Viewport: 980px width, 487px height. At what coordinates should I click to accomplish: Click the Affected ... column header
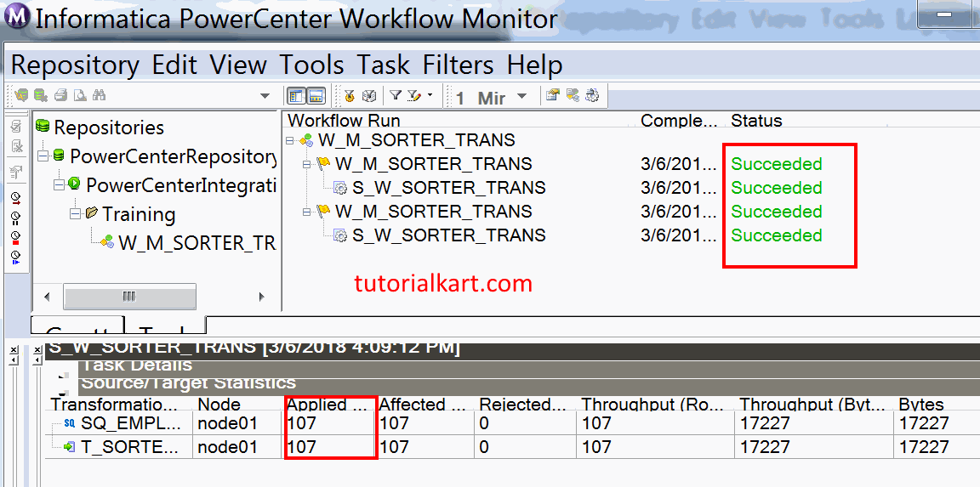click(423, 405)
